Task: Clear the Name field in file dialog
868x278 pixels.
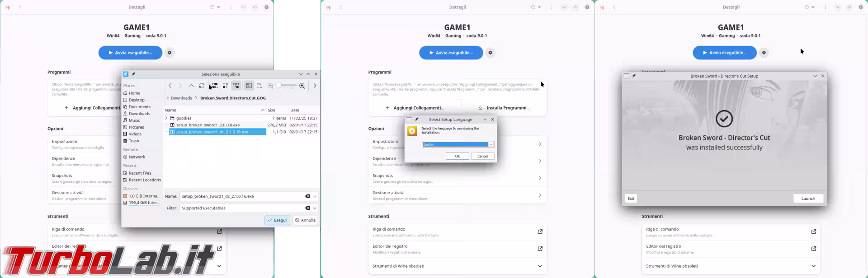Action: tap(307, 196)
